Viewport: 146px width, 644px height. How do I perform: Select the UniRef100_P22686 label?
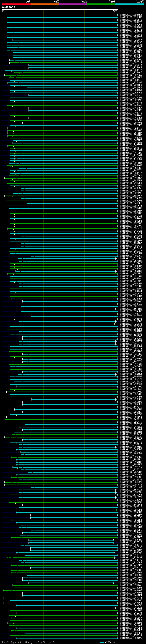tap(131, 47)
